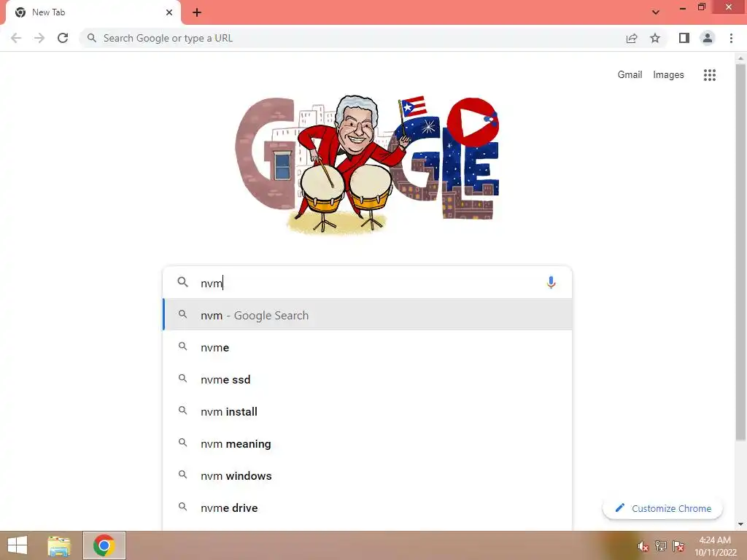Open the Chrome profile avatar
Viewport: 747px width, 560px height.
[x=708, y=38]
